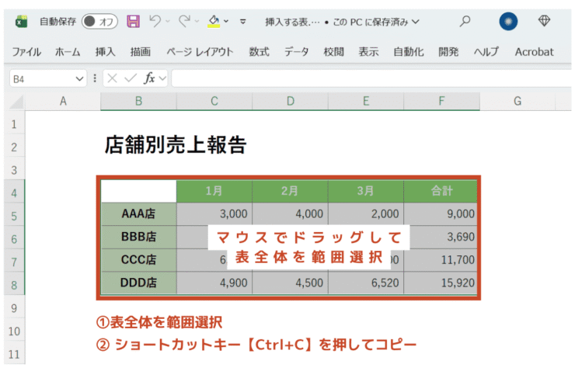Click the Save floppy disk icon

point(133,21)
